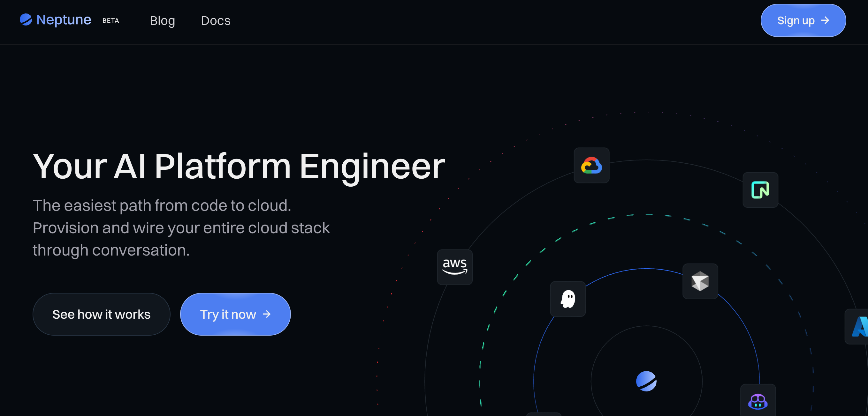Click See how it works button
868x416 pixels.
[x=102, y=314]
